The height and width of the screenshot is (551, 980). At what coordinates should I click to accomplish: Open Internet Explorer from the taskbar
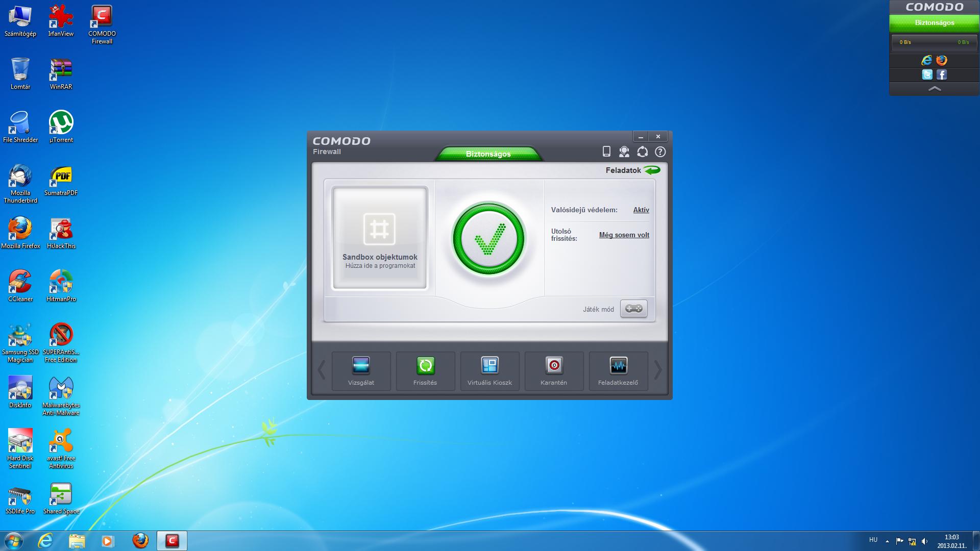tap(45, 541)
